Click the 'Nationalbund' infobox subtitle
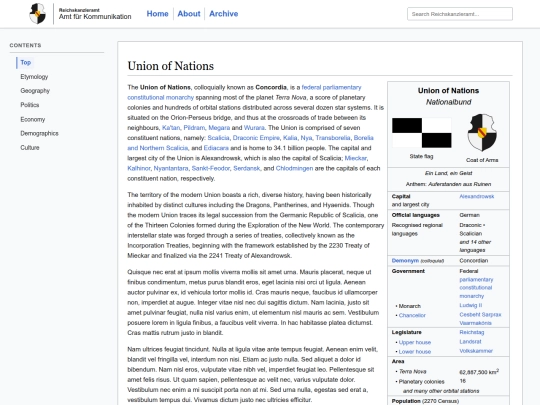Screen dimensions: 540x405 pos(448,102)
